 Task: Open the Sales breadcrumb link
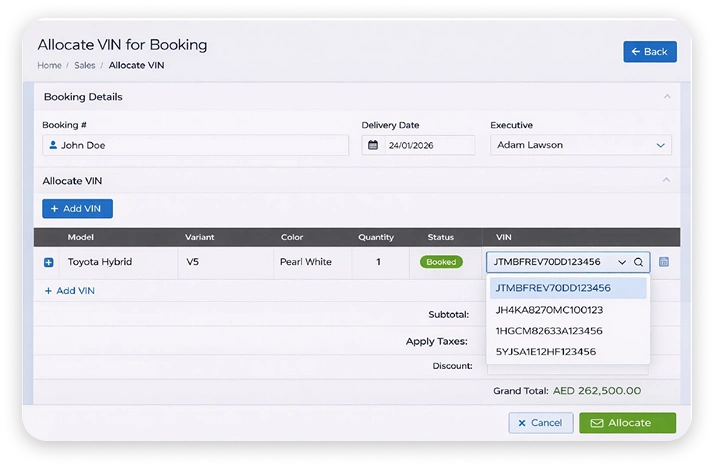(85, 65)
